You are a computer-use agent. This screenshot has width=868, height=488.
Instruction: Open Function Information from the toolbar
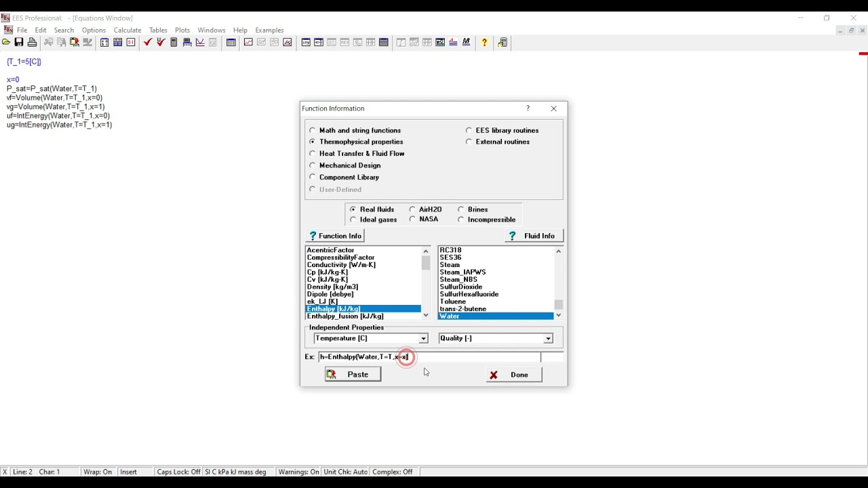pos(117,42)
